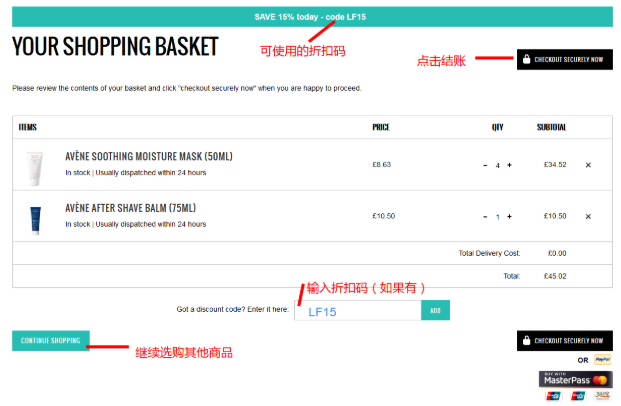Screen dimensions: 621x406
Task: Remove Avène Soothing Moisture Mask from basket
Action: pos(588,165)
